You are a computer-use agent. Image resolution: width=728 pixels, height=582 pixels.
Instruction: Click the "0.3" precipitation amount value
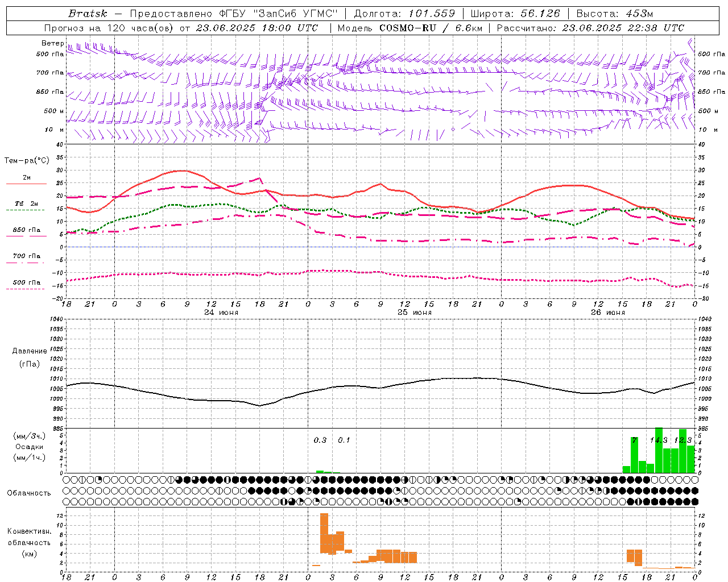pyautogui.click(x=320, y=440)
